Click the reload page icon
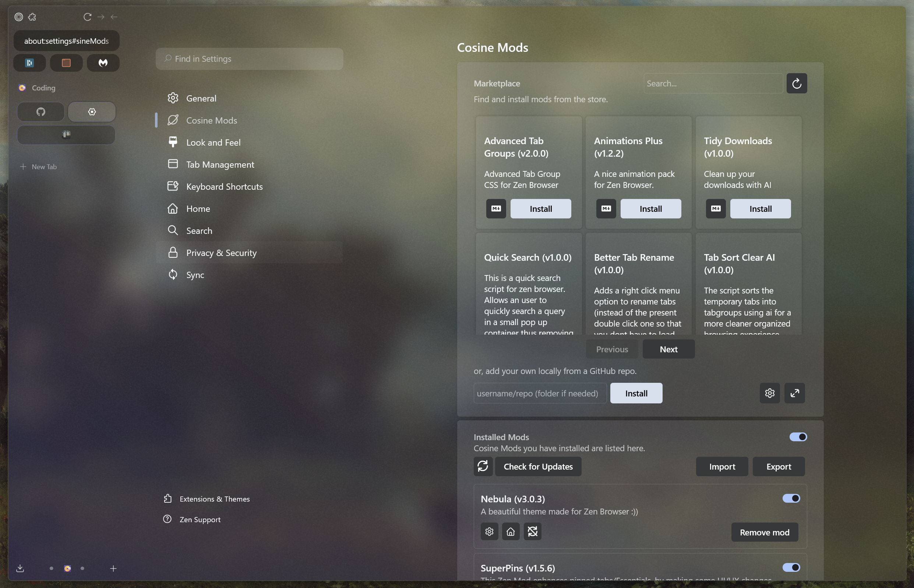914x588 pixels. coord(87,17)
